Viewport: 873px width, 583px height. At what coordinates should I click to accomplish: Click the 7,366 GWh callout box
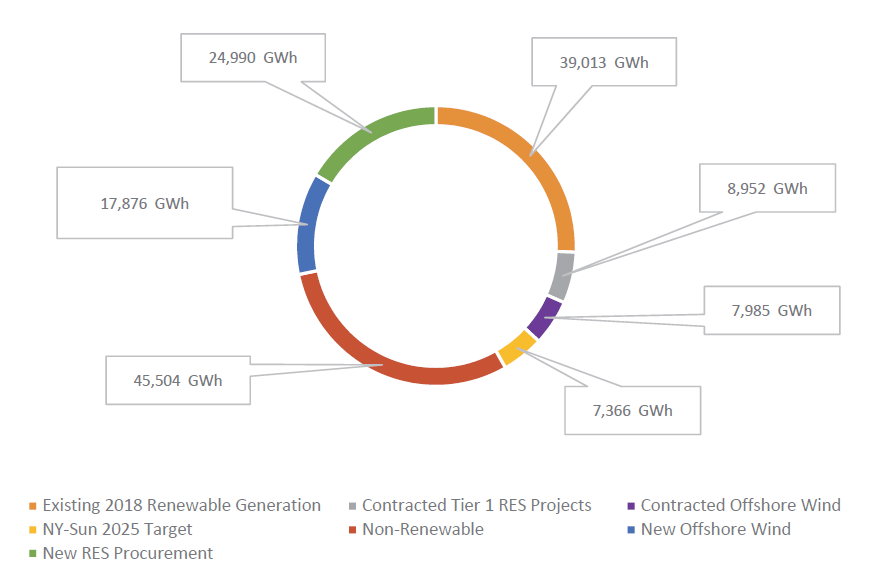pos(632,410)
